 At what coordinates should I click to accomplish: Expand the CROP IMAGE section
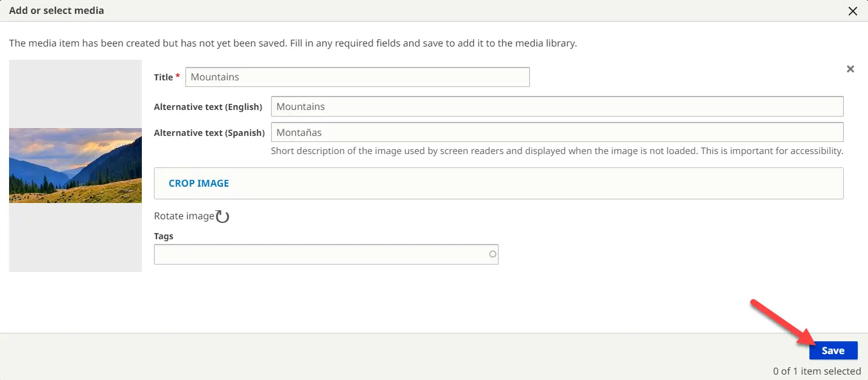tap(199, 183)
